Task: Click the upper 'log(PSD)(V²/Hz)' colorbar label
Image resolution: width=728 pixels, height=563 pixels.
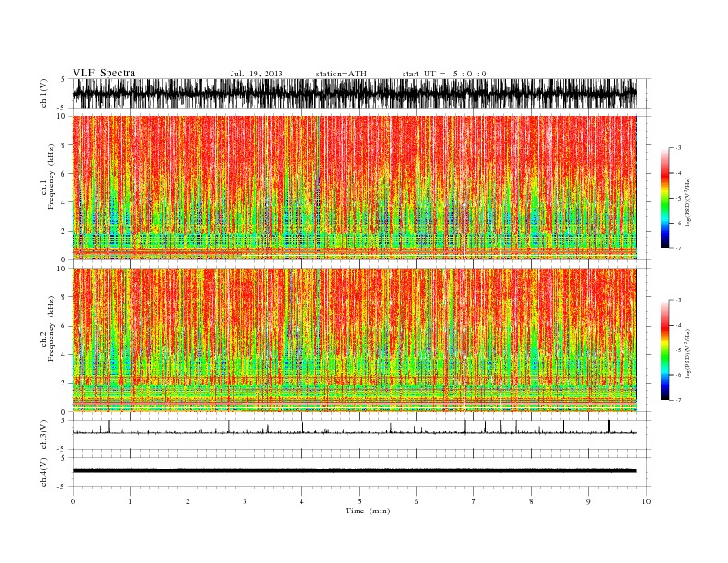Action: tap(688, 201)
